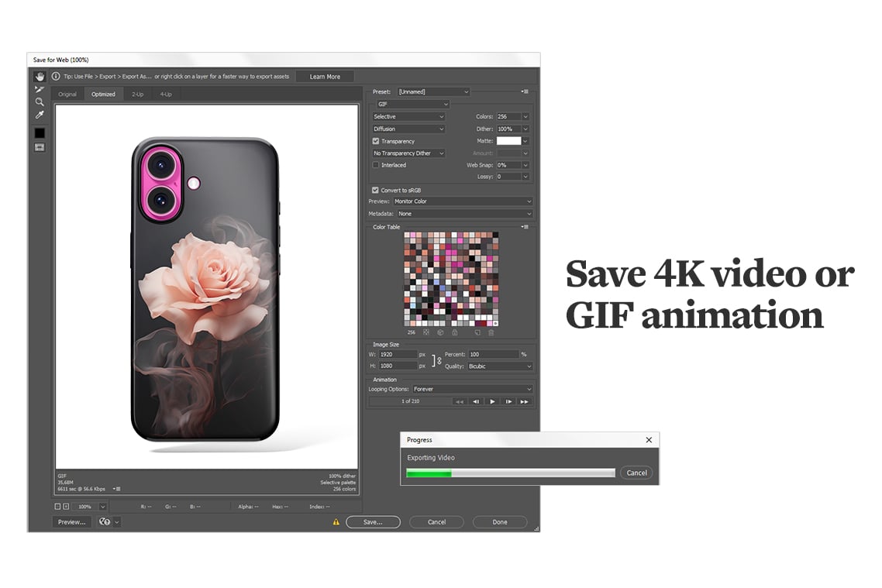Delete selected colors from the Color Table
The image size is (882, 588).
click(491, 332)
